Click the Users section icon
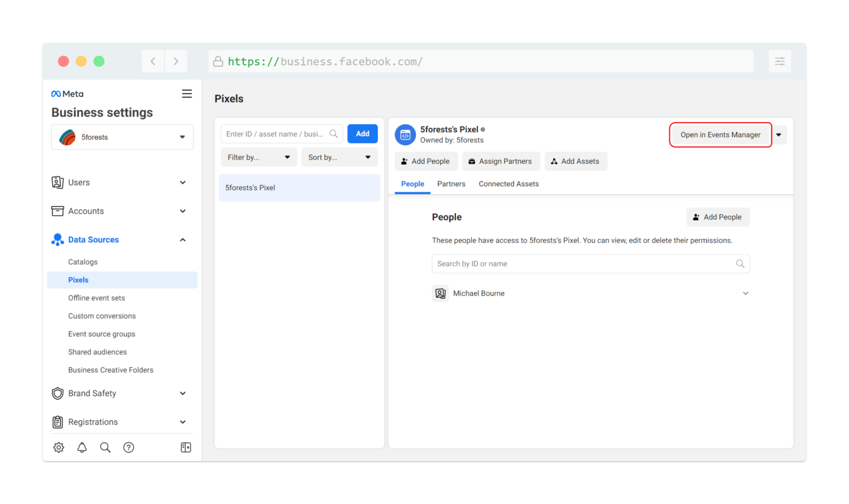 point(57,183)
